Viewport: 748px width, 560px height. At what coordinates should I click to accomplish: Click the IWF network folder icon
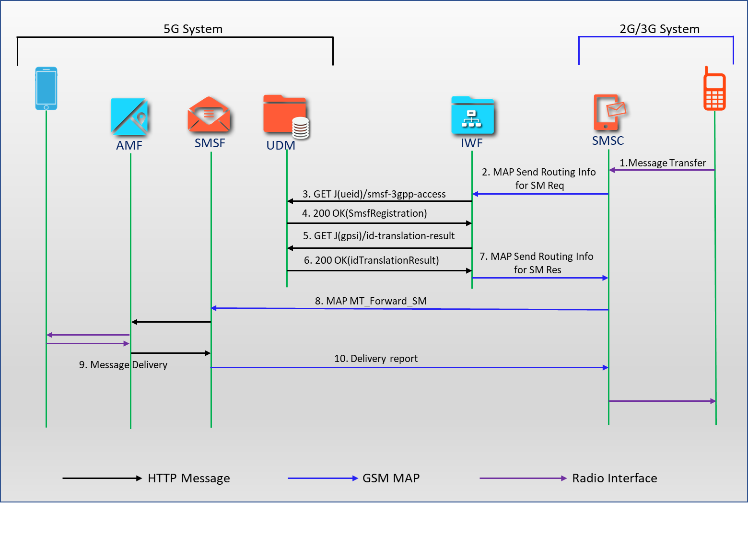[472, 116]
